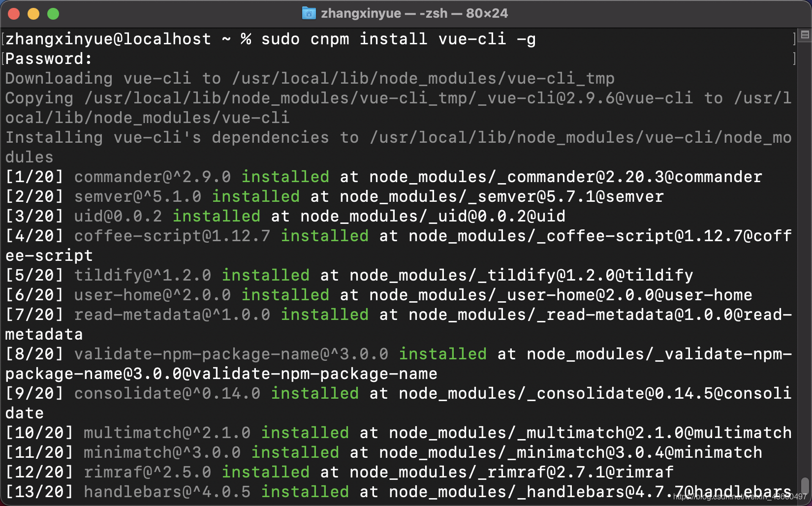Click 'node_modules/_rimraf@2.7.1@rimraf' path
Screen dimensions: 812x506
click(512, 472)
